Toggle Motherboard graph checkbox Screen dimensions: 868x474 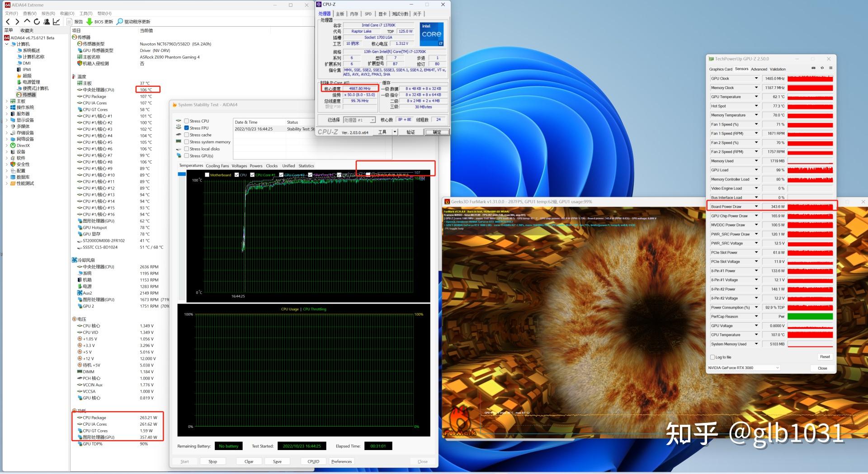tap(207, 175)
